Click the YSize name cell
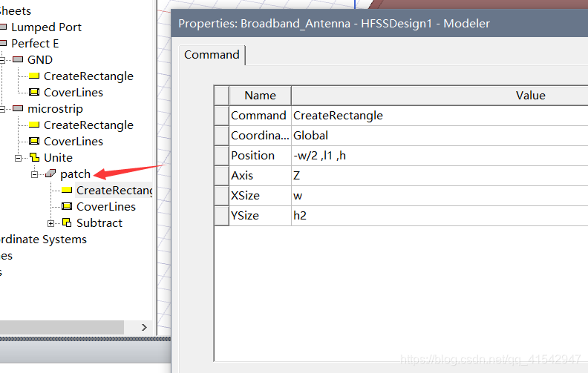 pyautogui.click(x=261, y=216)
